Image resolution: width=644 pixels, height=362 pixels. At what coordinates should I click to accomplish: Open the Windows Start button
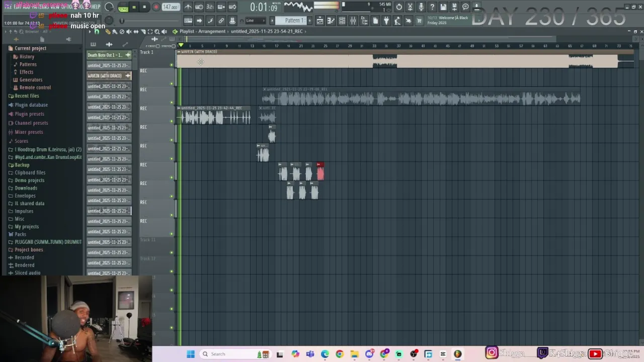(x=191, y=354)
